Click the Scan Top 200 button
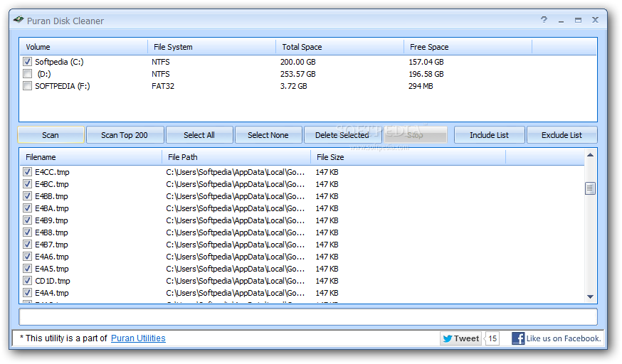This screenshot has width=622, height=364. click(125, 135)
